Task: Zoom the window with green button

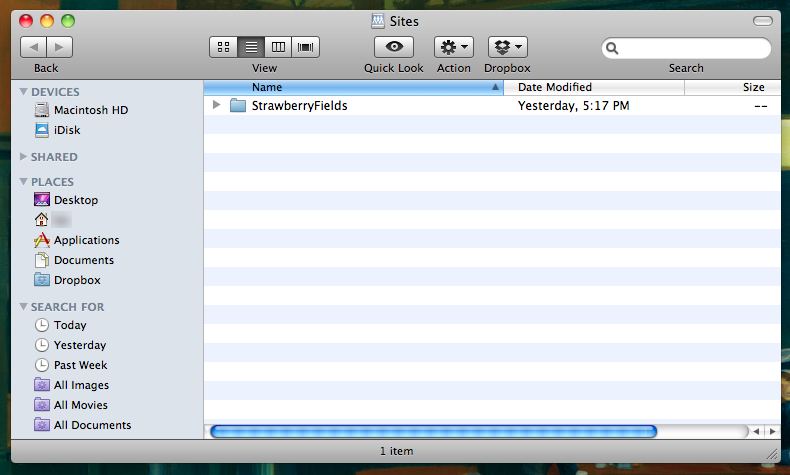Action: pos(68,21)
